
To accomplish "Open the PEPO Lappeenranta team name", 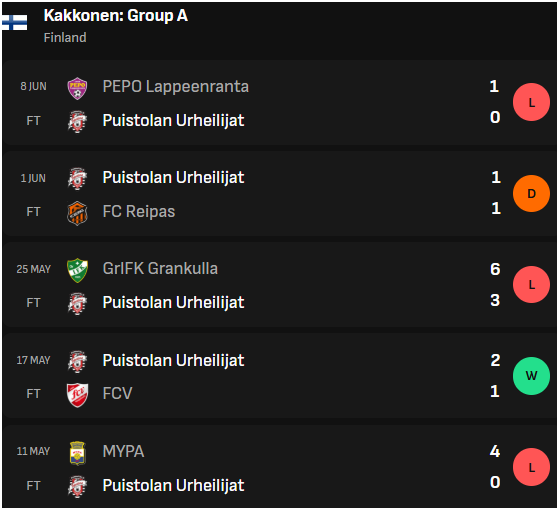I will (x=175, y=87).
